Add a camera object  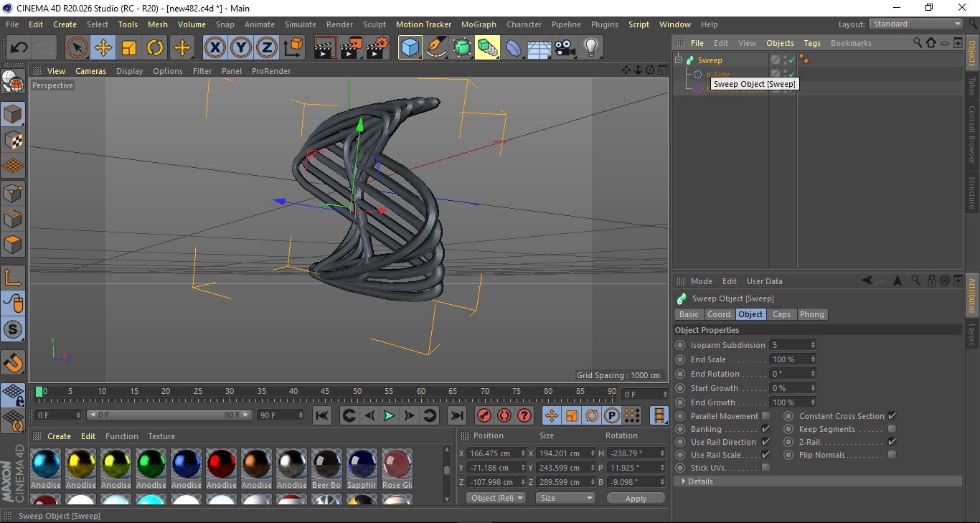click(x=565, y=48)
